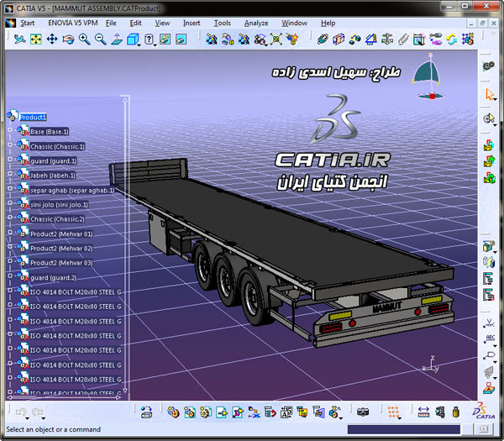Screen dimensions: 504x441
Task: Click the 3D compass in viewport
Action: [x=428, y=76]
